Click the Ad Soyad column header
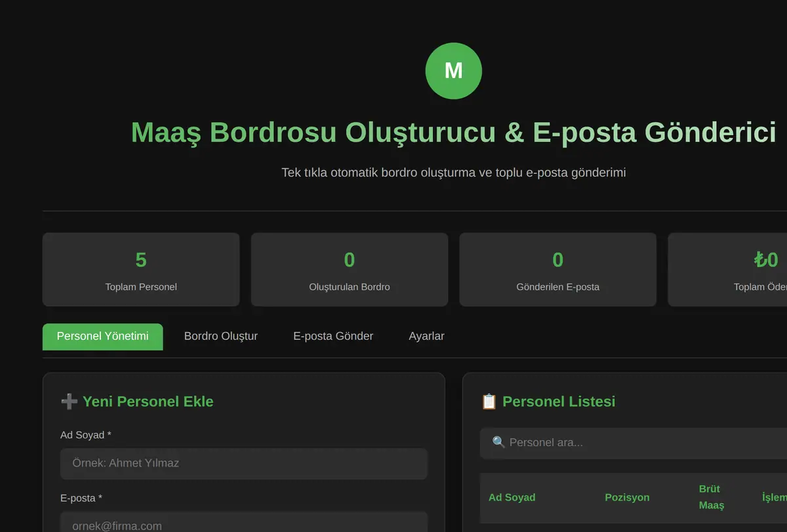The height and width of the screenshot is (532, 787). [x=512, y=498]
